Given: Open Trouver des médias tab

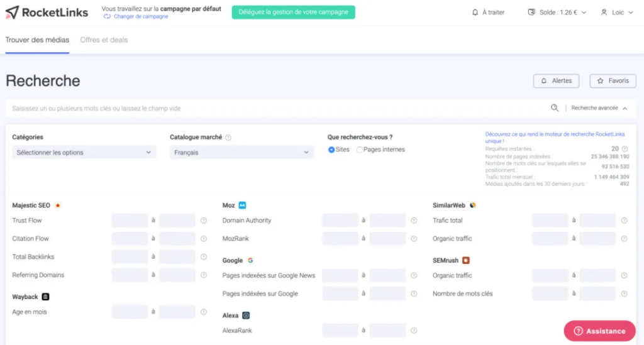Looking at the screenshot, I should point(37,40).
